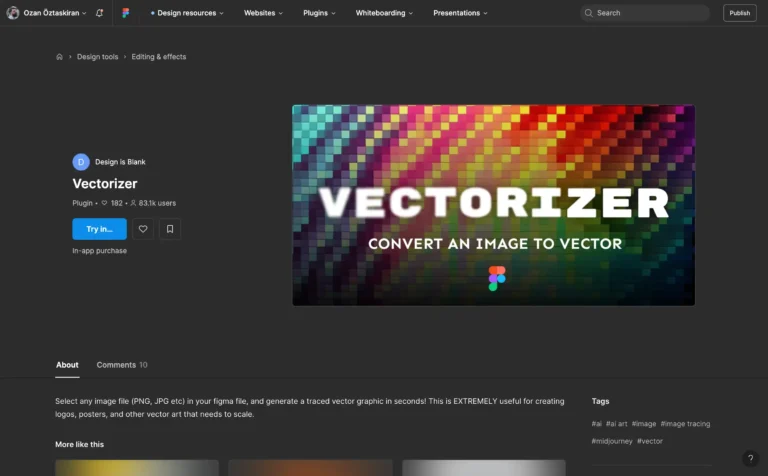Open the Design is Blank creator link
The width and height of the screenshot is (768, 476).
[x=120, y=162]
